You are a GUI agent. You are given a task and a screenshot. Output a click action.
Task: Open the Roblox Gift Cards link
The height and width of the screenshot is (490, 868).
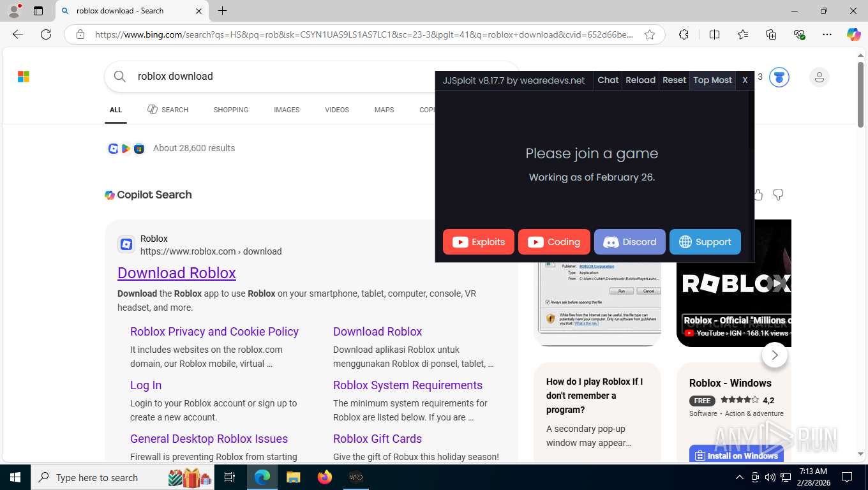pyautogui.click(x=377, y=438)
